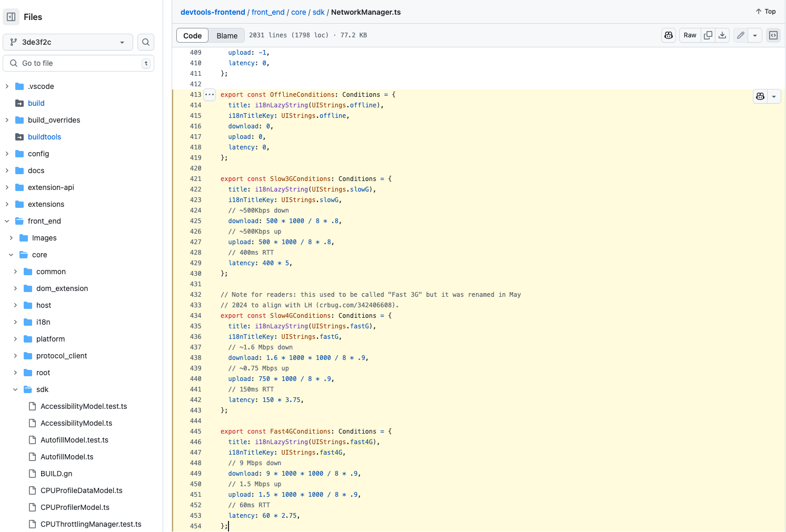Click the Slow3GConditions identifier on line 421
This screenshot has height=532, width=786.
coord(300,179)
